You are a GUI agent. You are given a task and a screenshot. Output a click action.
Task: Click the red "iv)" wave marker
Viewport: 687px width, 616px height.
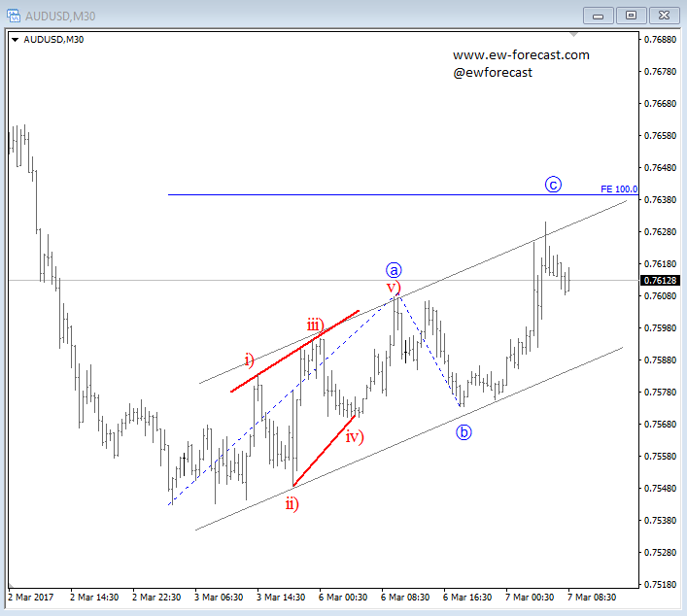click(x=355, y=436)
